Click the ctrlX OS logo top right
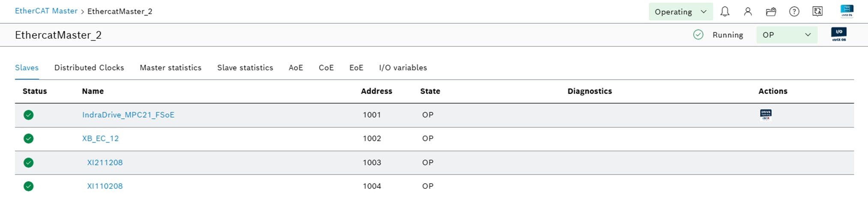868x200 pixels. pos(847,11)
